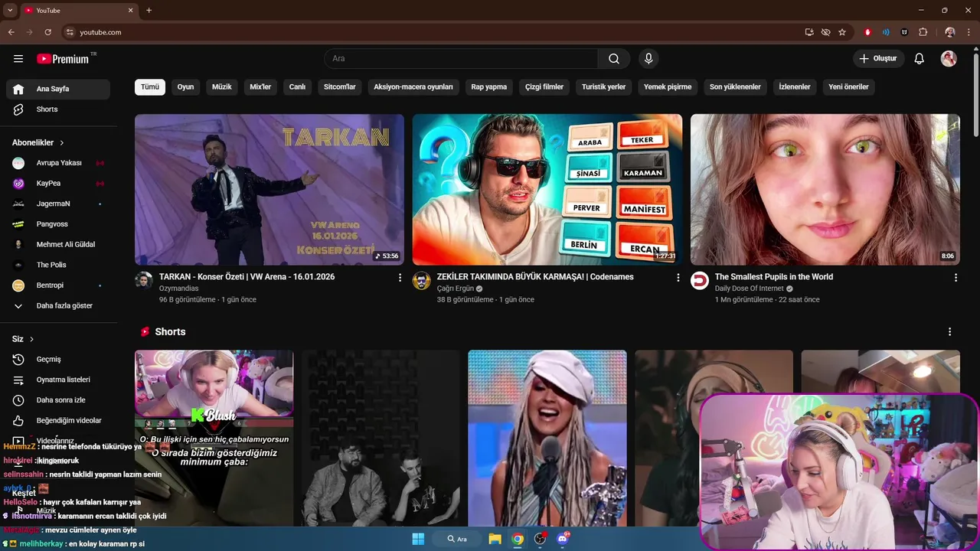Screen dimensions: 980x551
Task: Open the Smallest Pupils video thumbnail
Action: (825, 190)
